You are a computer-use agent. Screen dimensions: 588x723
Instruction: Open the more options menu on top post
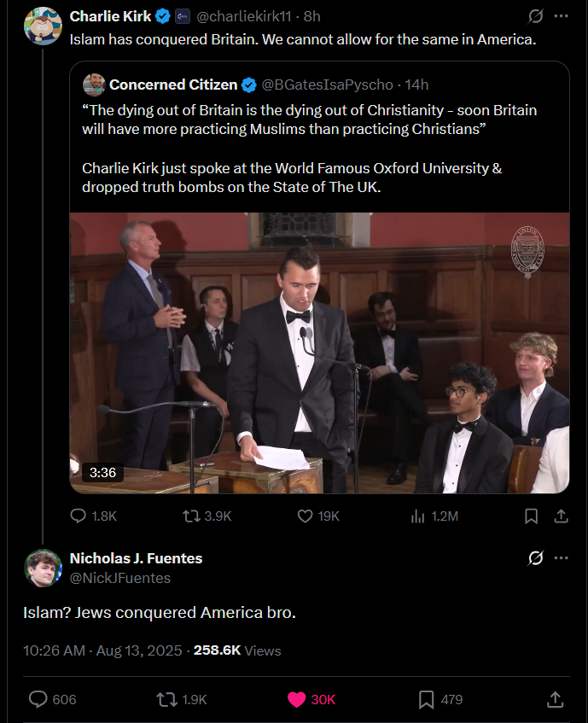point(561,16)
